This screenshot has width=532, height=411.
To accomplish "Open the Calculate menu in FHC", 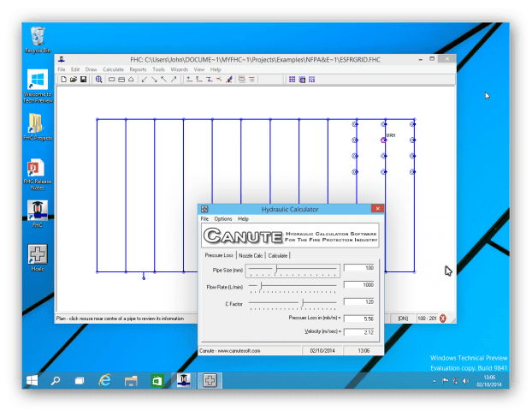I will point(113,69).
